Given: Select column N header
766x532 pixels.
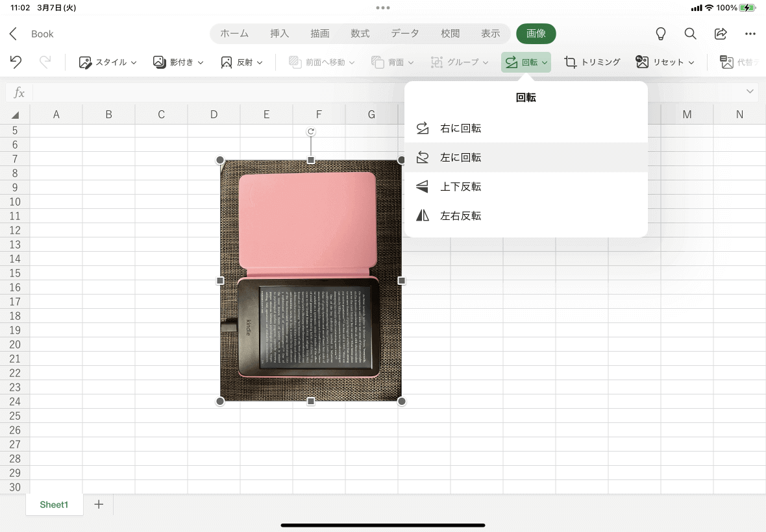Looking at the screenshot, I should coord(739,114).
